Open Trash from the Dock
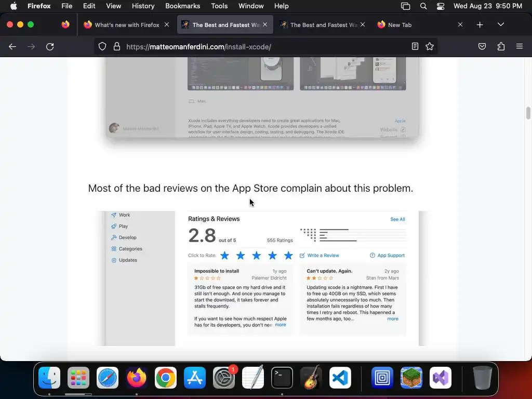The height and width of the screenshot is (399, 532). [482, 377]
